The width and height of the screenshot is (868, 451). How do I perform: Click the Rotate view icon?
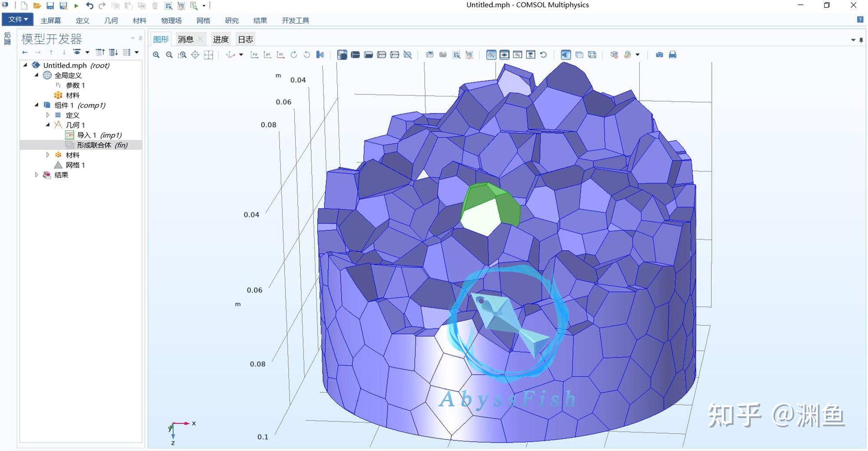click(294, 55)
